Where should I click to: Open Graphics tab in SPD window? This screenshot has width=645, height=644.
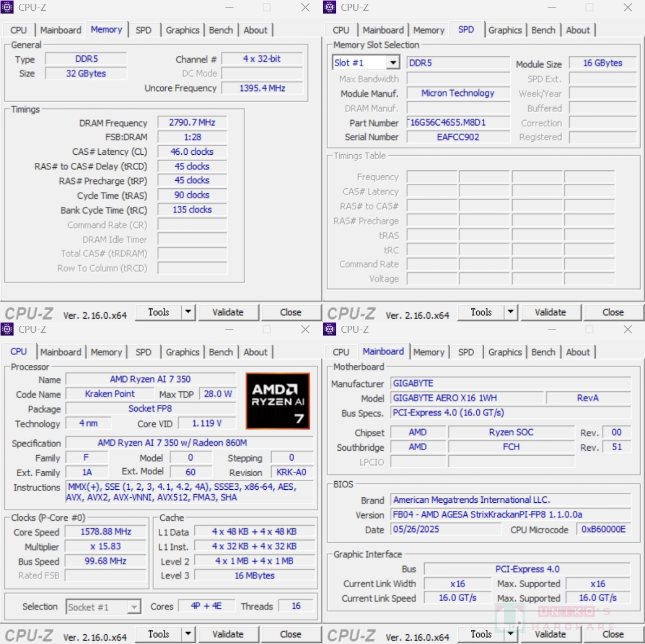505,30
